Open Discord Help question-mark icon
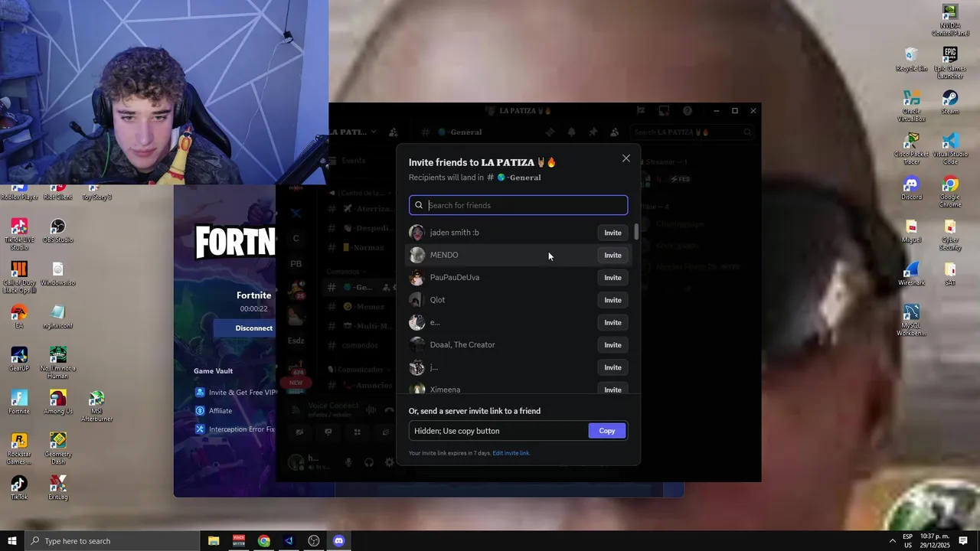The width and height of the screenshot is (980, 551). (x=688, y=111)
